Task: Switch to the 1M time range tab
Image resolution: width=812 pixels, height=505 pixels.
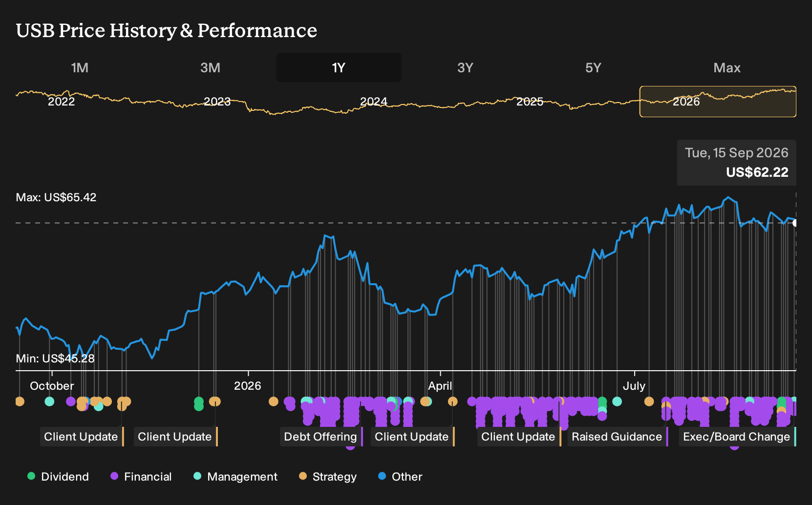Action: 80,67
